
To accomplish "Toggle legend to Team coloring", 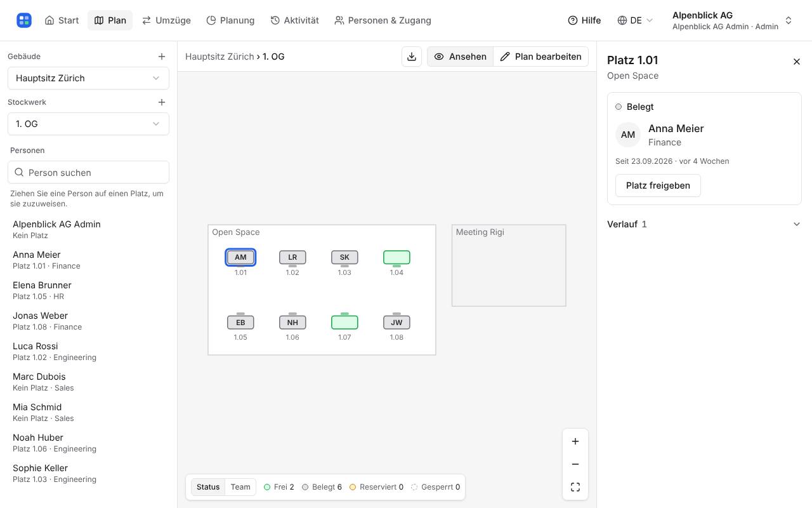I will tap(240, 487).
